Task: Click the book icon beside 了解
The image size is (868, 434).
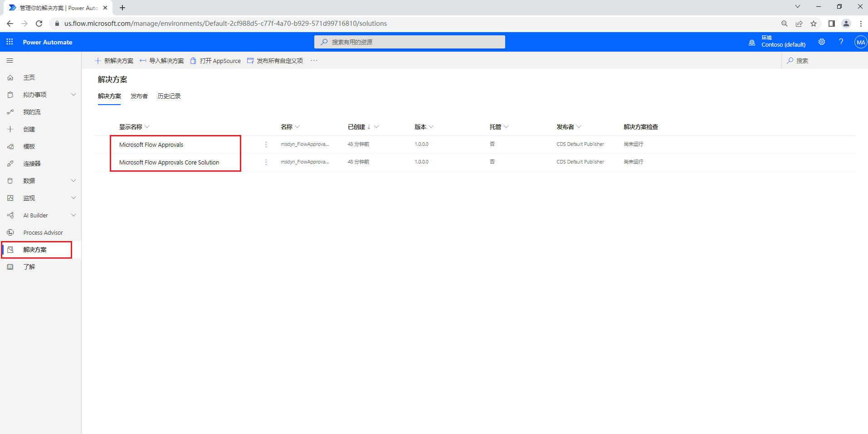Action: (x=10, y=267)
